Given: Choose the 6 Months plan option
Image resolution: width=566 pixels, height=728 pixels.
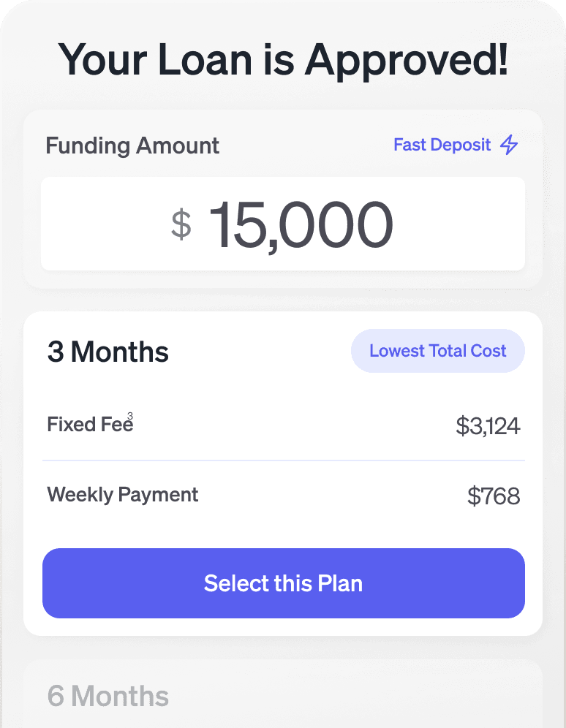Looking at the screenshot, I should 108,696.
